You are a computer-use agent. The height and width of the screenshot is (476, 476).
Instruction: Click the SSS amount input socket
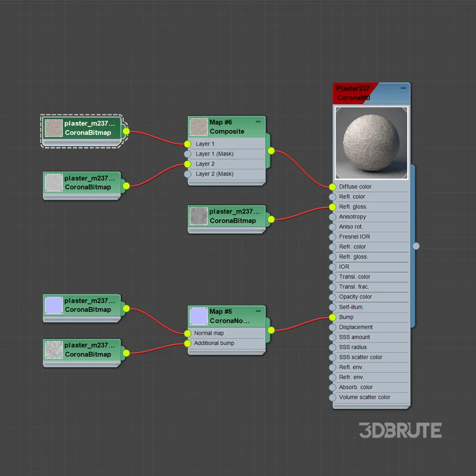coord(333,337)
